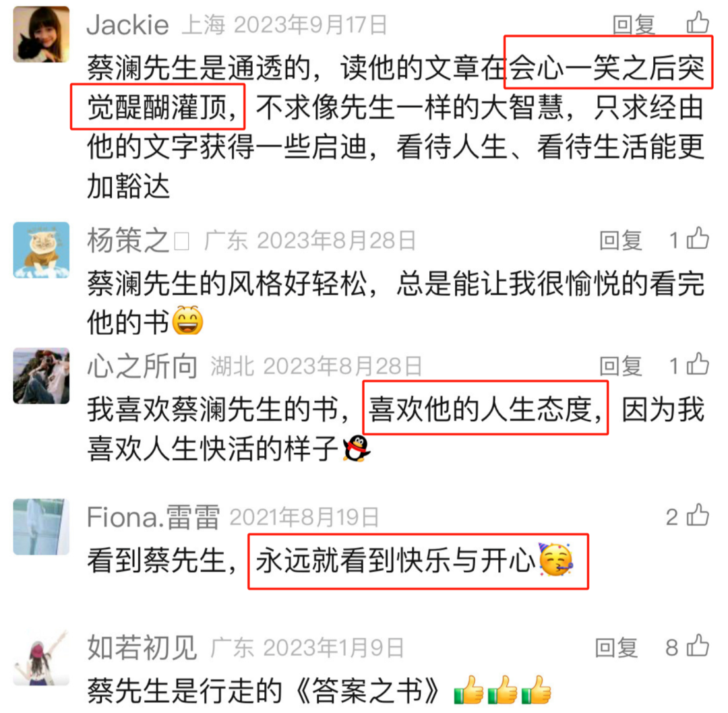Open Fiona.雷雷's avatar image

(x=41, y=527)
